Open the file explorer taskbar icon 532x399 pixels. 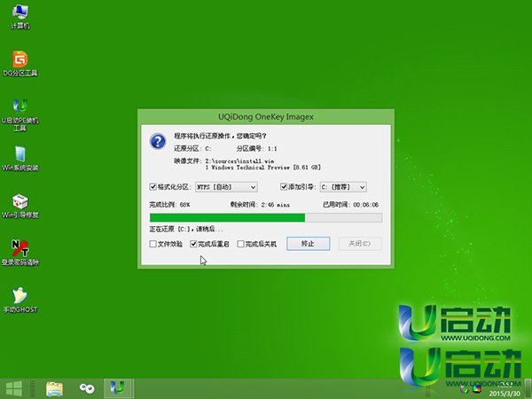pos(54,389)
